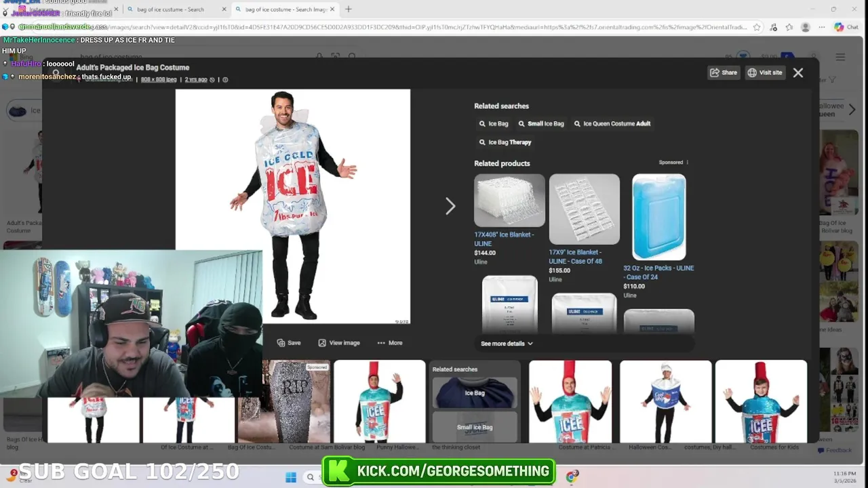Open the kid ICEE costume thumbnail, Costumes for Kids
The image size is (868, 488).
pyautogui.click(x=761, y=401)
